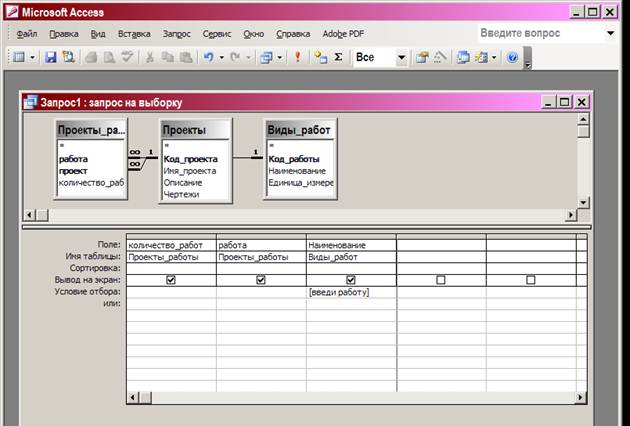Viewport: 630px width, 426px height.
Task: Click the Build expression icon
Action: click(x=440, y=57)
